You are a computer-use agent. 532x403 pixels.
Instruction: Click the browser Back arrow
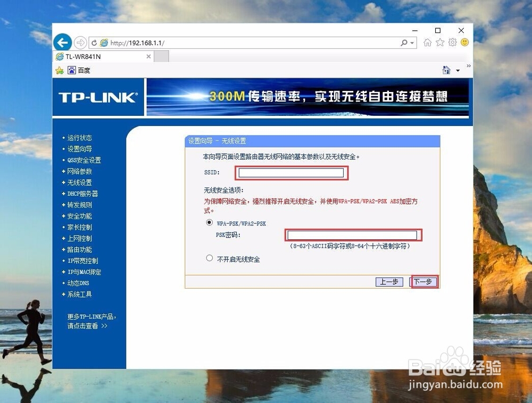62,42
